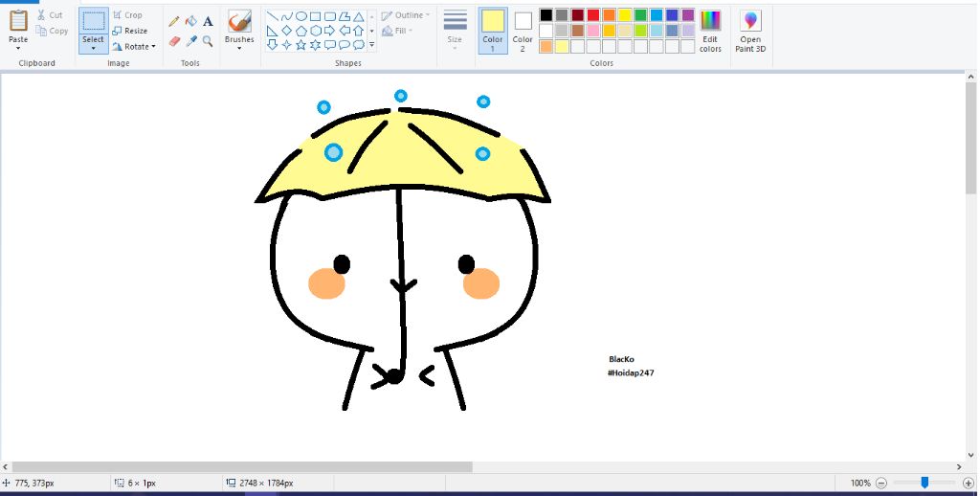Select the Eraser tool
Screen dimensions: 980x496
pos(174,41)
